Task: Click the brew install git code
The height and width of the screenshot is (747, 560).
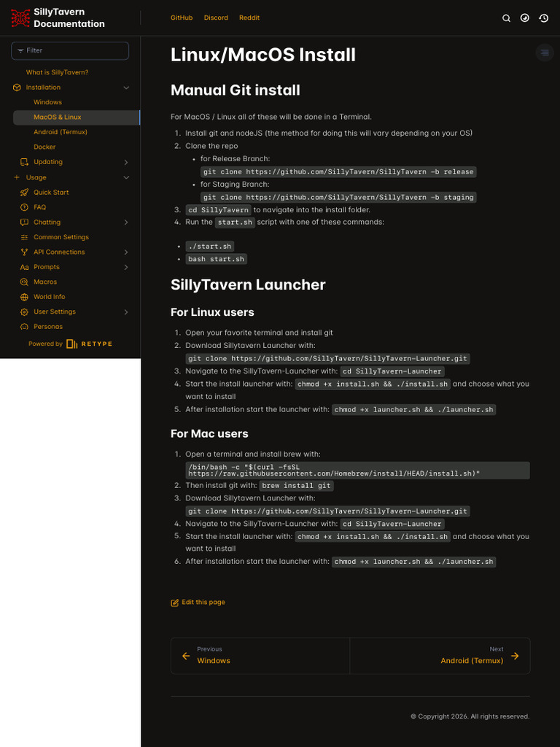Action: (296, 486)
